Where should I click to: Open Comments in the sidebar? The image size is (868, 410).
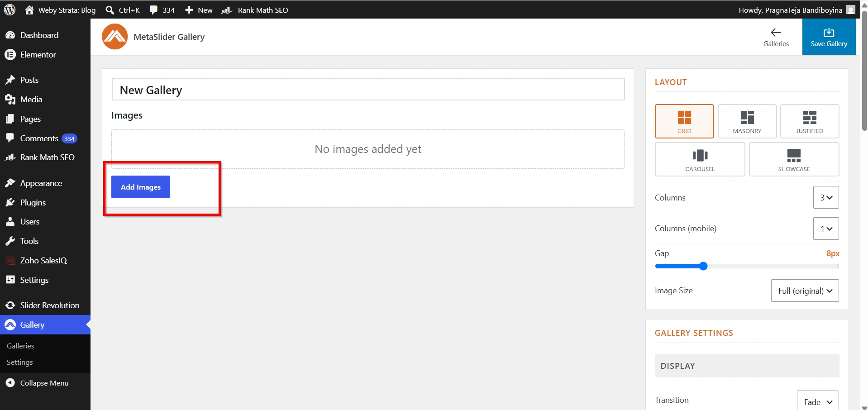point(45,138)
